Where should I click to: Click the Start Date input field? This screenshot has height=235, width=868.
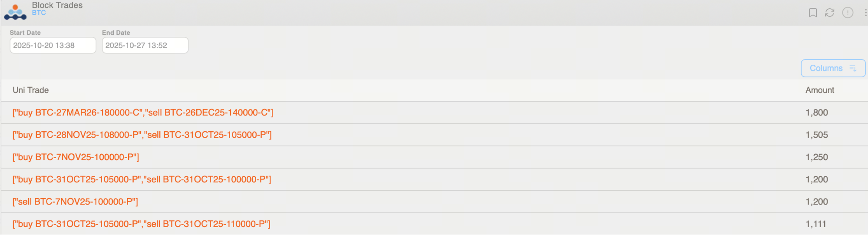click(x=53, y=45)
